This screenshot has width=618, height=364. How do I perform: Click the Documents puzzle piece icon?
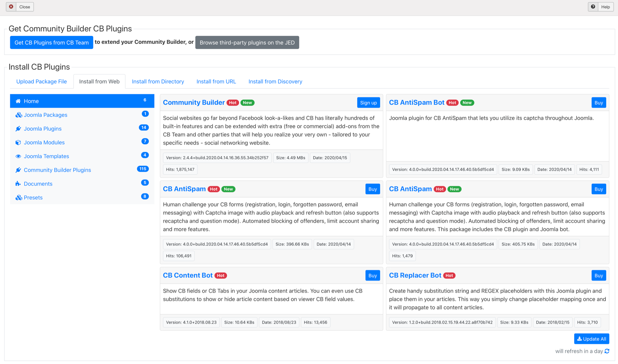(18, 184)
